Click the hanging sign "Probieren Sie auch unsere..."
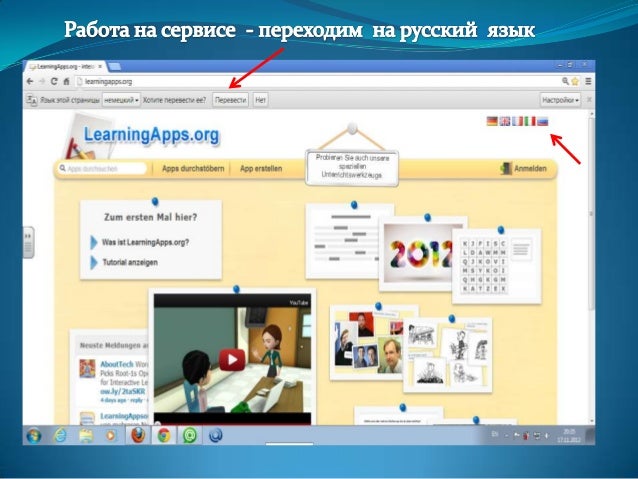 pos(352,167)
